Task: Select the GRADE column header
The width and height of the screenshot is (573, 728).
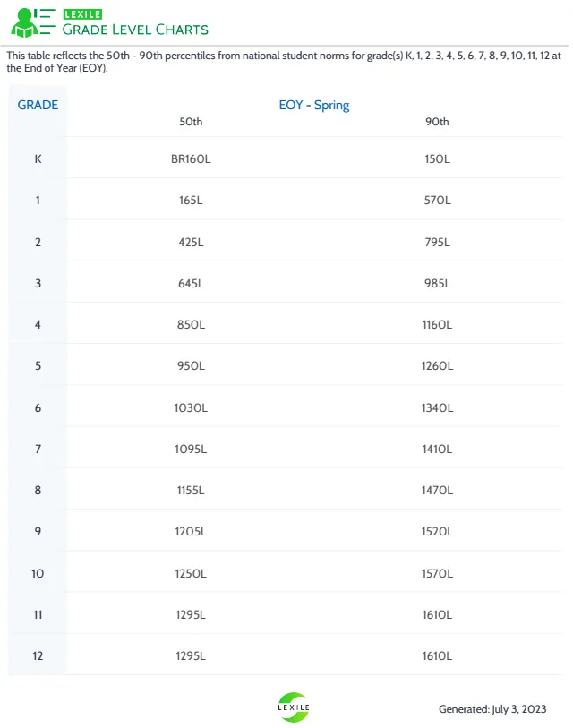Action: [x=38, y=105]
